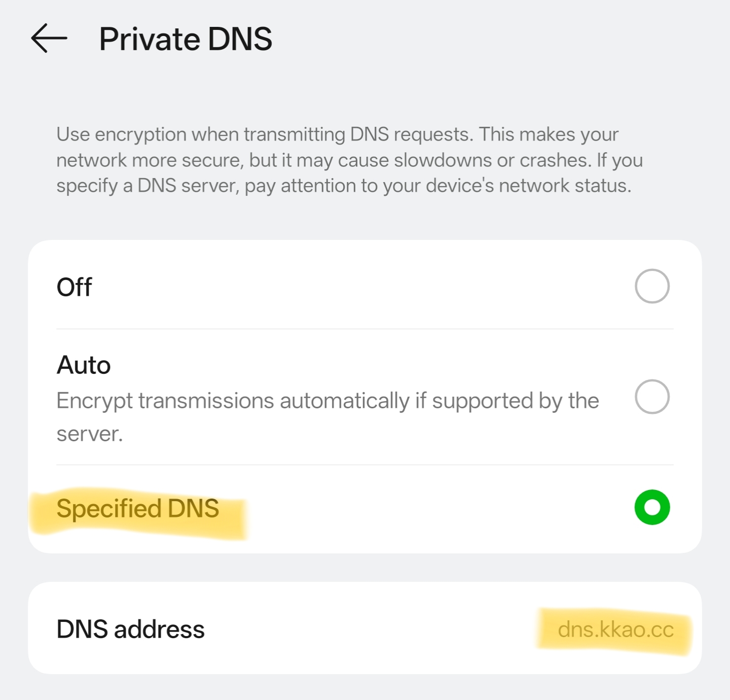Image resolution: width=730 pixels, height=700 pixels.
Task: Tap the highlighted 'Specified DNS' label
Action: click(x=137, y=508)
